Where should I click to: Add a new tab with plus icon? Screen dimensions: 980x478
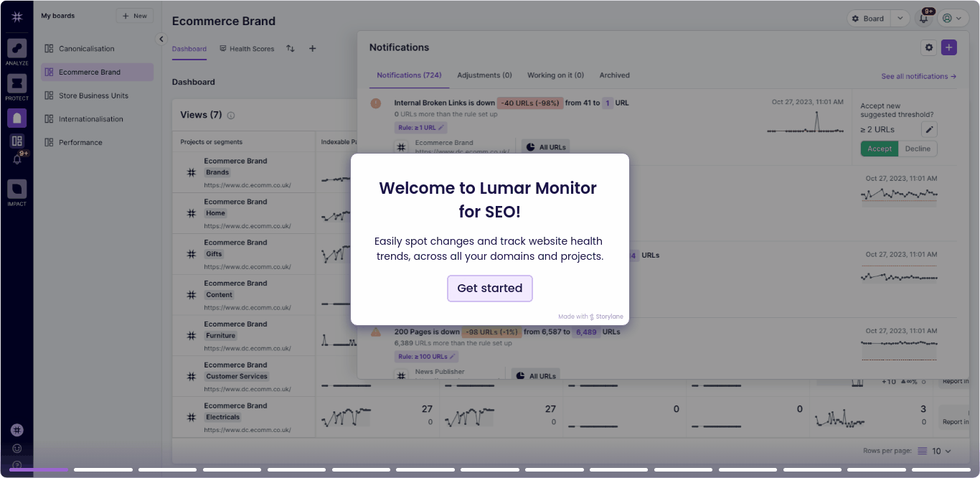pos(312,49)
